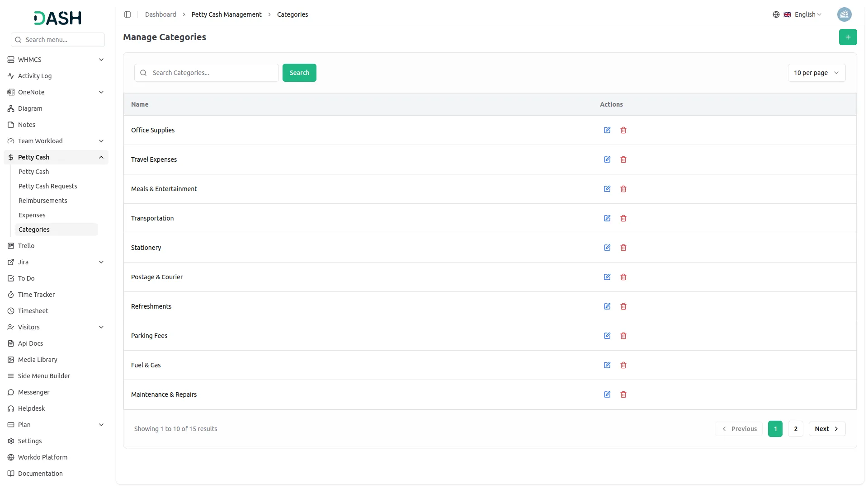
Task: Go to page 2 of results
Action: (795, 429)
